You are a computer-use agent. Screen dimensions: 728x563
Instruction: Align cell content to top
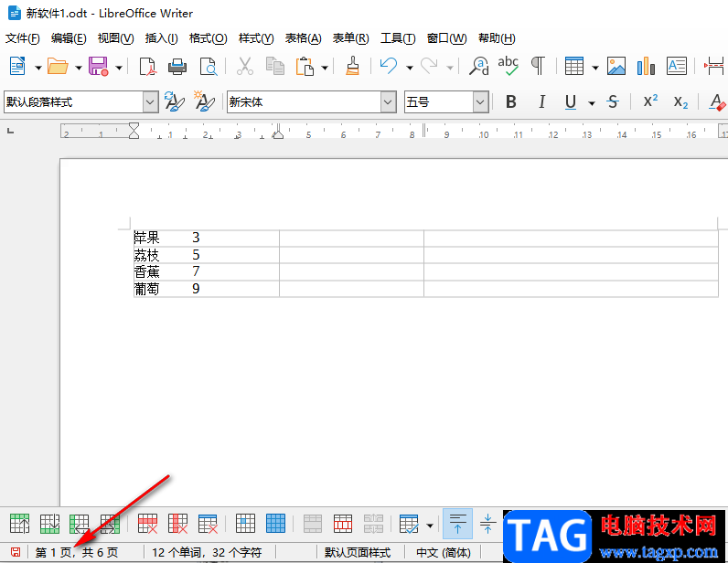(x=458, y=524)
